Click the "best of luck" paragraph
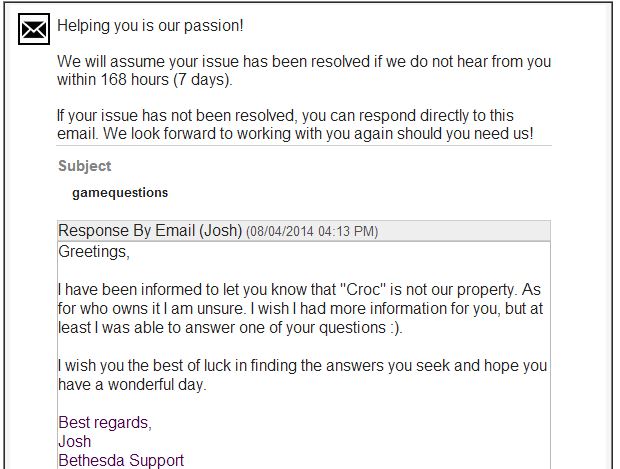 coord(302,375)
